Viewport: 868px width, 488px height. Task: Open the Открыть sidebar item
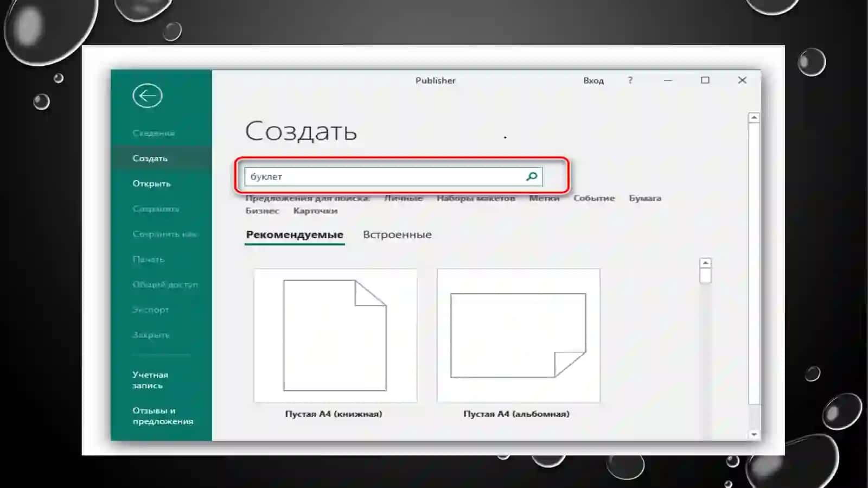click(151, 183)
